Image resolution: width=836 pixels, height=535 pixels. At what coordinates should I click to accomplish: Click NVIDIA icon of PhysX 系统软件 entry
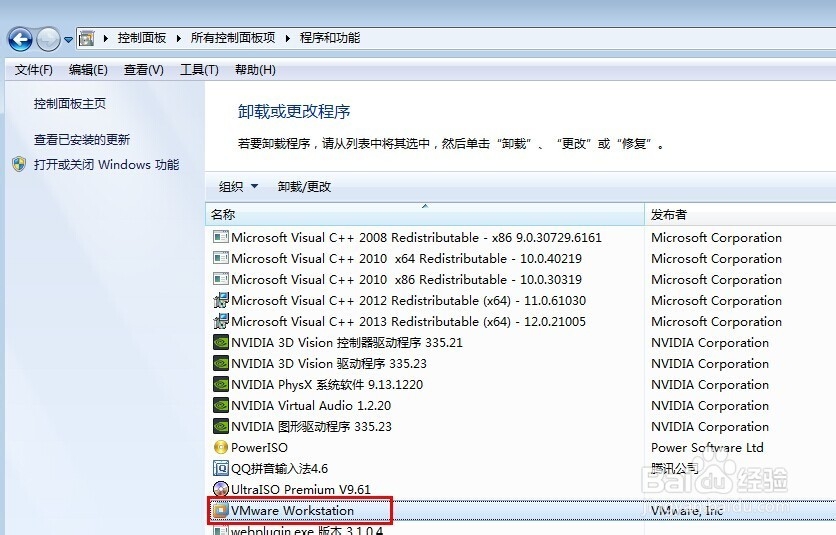click(221, 385)
